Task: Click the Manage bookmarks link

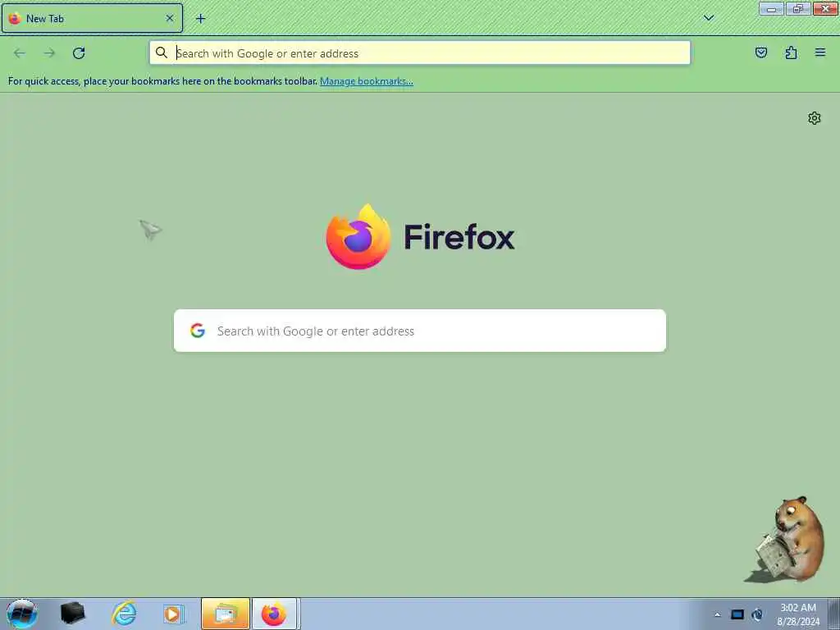Action: tap(367, 81)
